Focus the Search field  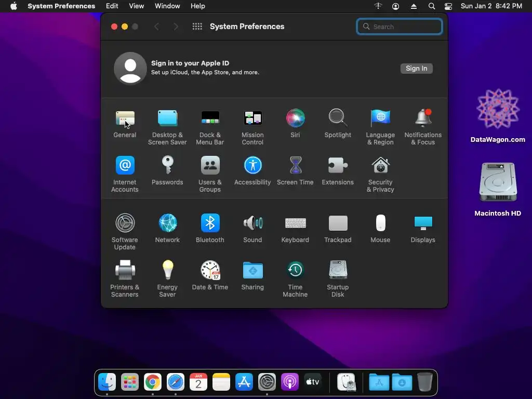point(400,26)
